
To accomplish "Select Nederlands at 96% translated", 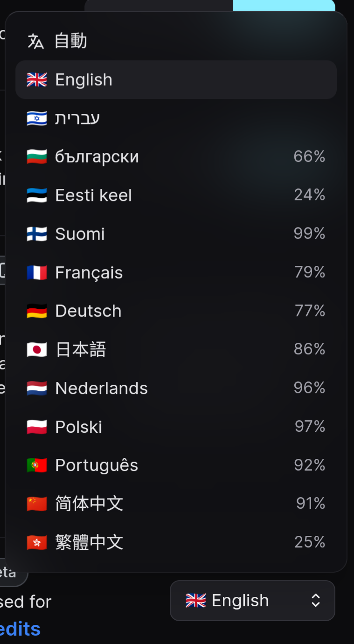I will pyautogui.click(x=176, y=388).
